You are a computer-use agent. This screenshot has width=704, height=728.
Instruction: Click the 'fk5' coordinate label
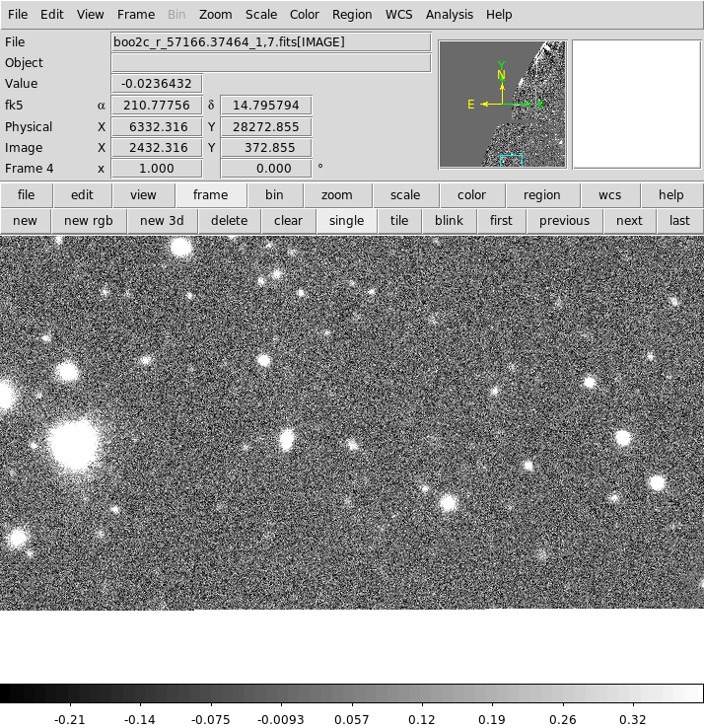14,106
